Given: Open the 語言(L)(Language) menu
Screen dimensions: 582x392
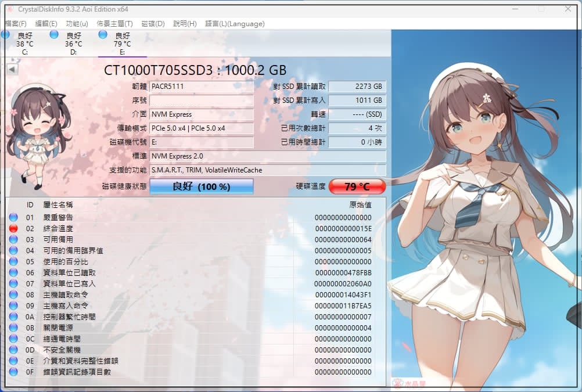Looking at the screenshot, I should (235, 24).
